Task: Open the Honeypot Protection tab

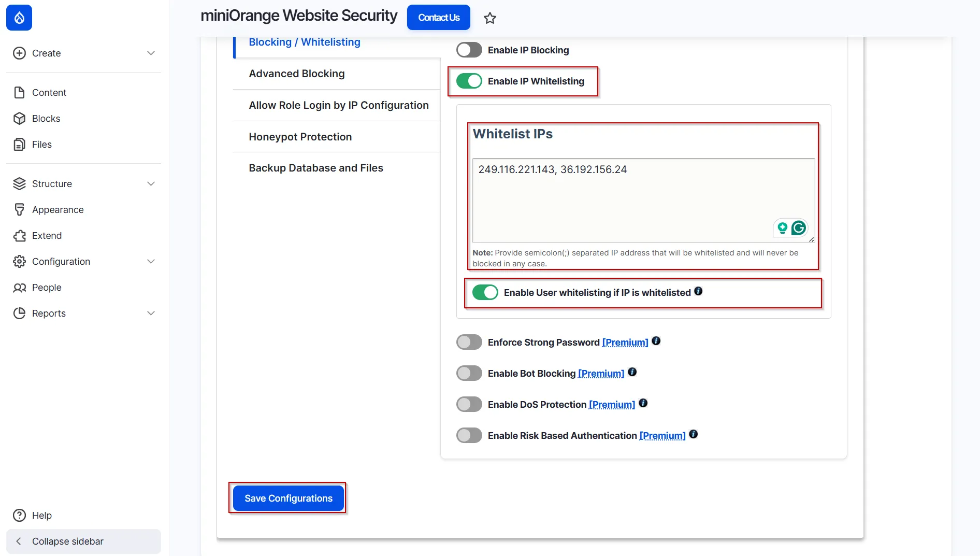Action: 337,137
